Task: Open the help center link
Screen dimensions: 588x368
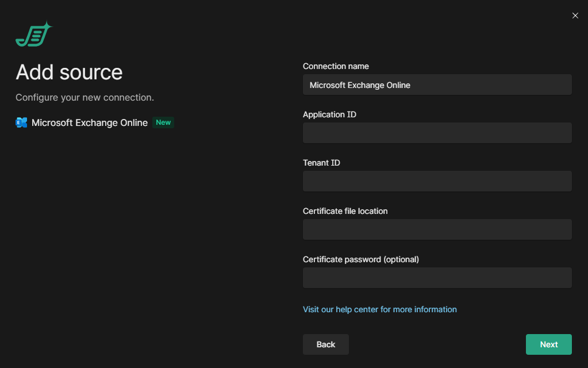Action: click(379, 309)
